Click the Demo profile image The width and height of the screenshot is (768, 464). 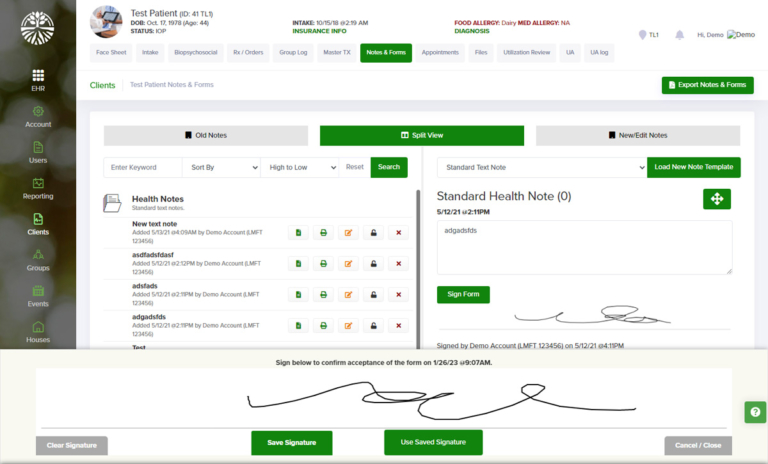(x=741, y=35)
